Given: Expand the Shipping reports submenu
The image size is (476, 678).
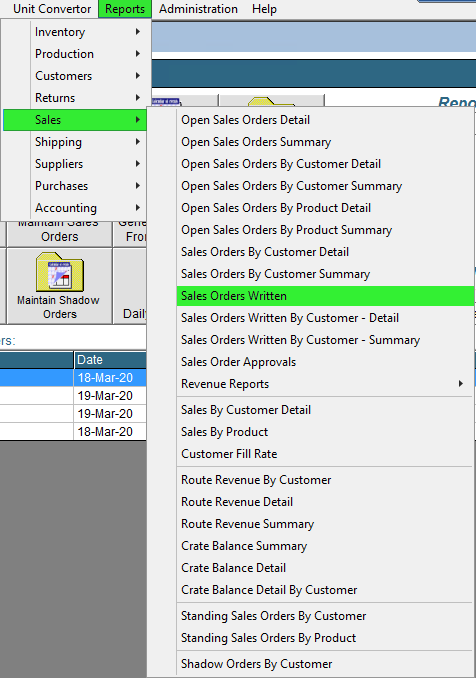Looking at the screenshot, I should click(75, 142).
